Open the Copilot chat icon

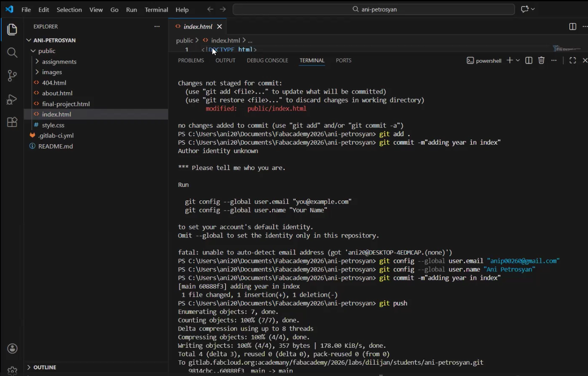[x=524, y=9]
